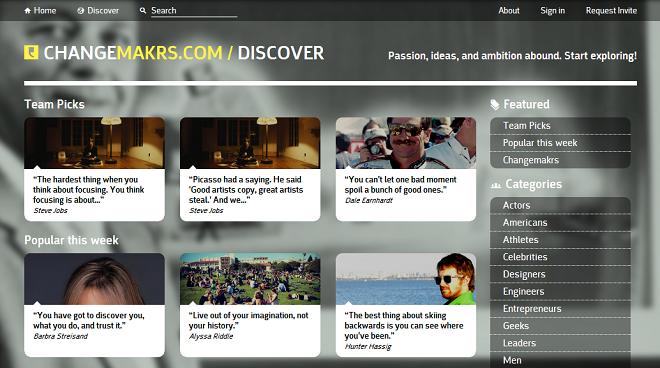Open the Barbra Streisand quote card
660x368 pixels.
click(94, 305)
